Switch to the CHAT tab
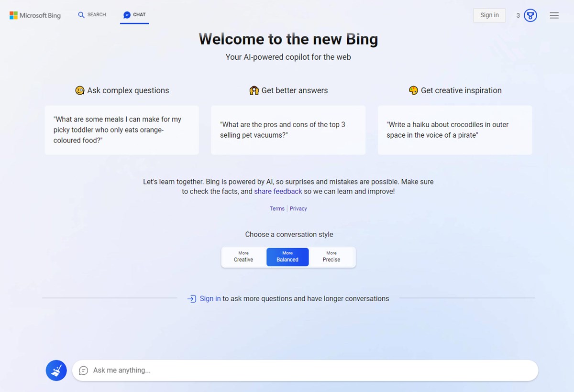Image resolution: width=574 pixels, height=392 pixels. (x=134, y=15)
